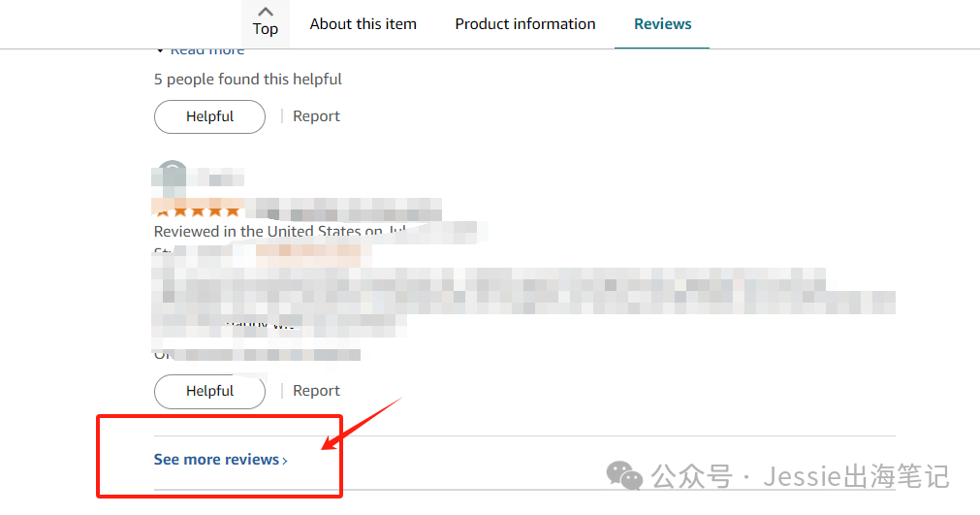Image resolution: width=980 pixels, height=515 pixels.
Task: Click the Helpful button under the five-star review
Action: [x=210, y=391]
